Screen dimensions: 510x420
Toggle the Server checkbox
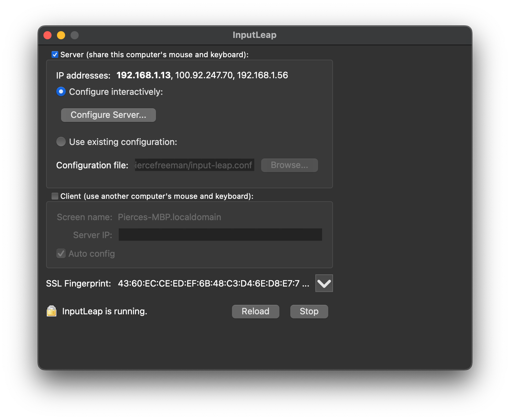[x=55, y=55]
